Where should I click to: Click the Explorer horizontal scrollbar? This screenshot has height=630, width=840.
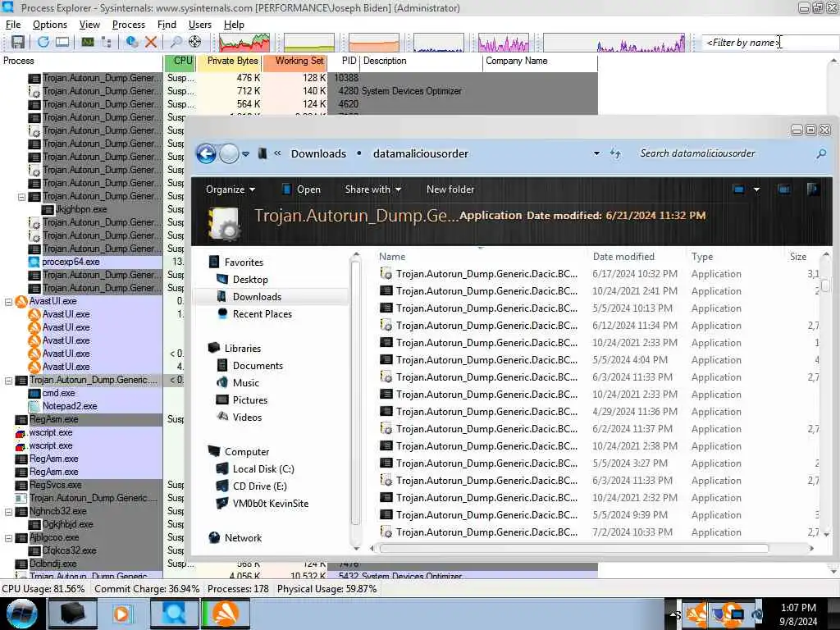pyautogui.click(x=573, y=548)
